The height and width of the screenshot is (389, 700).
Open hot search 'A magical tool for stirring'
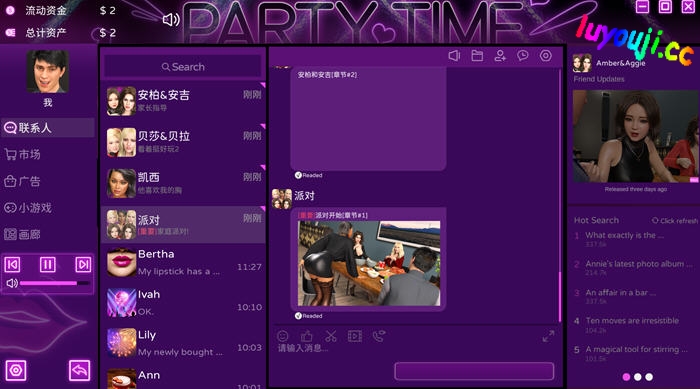coord(636,349)
